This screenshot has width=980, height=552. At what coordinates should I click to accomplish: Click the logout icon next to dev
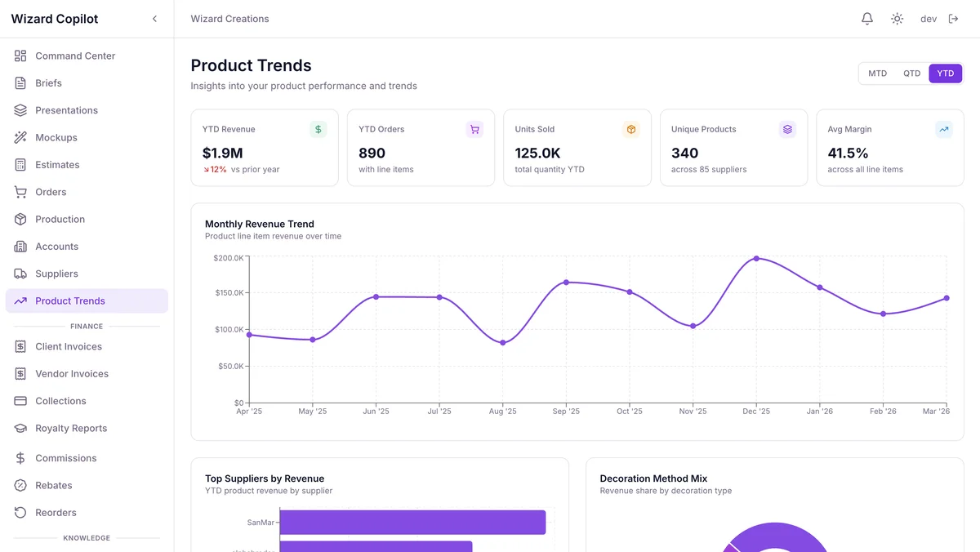(953, 19)
